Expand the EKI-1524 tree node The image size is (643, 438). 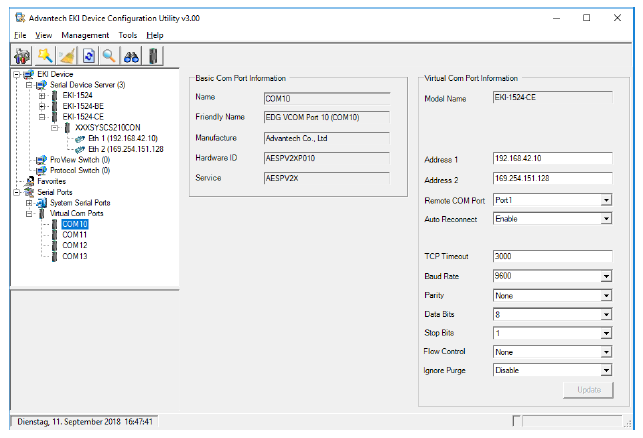click(x=42, y=96)
